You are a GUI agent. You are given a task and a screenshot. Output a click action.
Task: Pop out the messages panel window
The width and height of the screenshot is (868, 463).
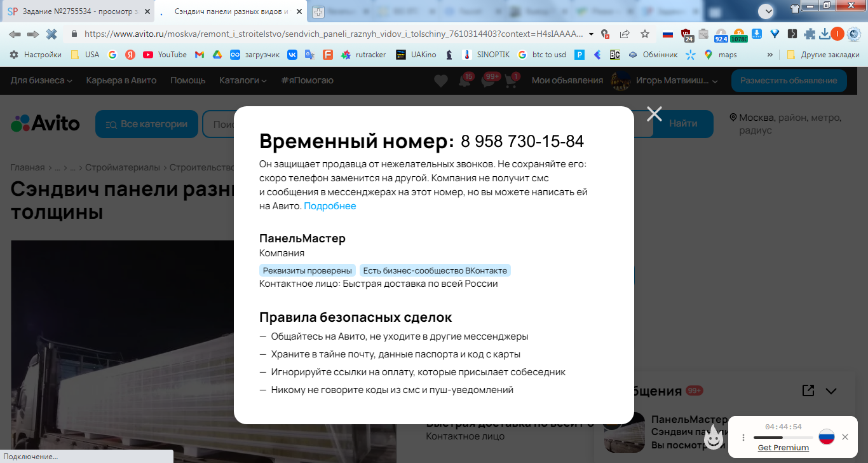coord(808,390)
